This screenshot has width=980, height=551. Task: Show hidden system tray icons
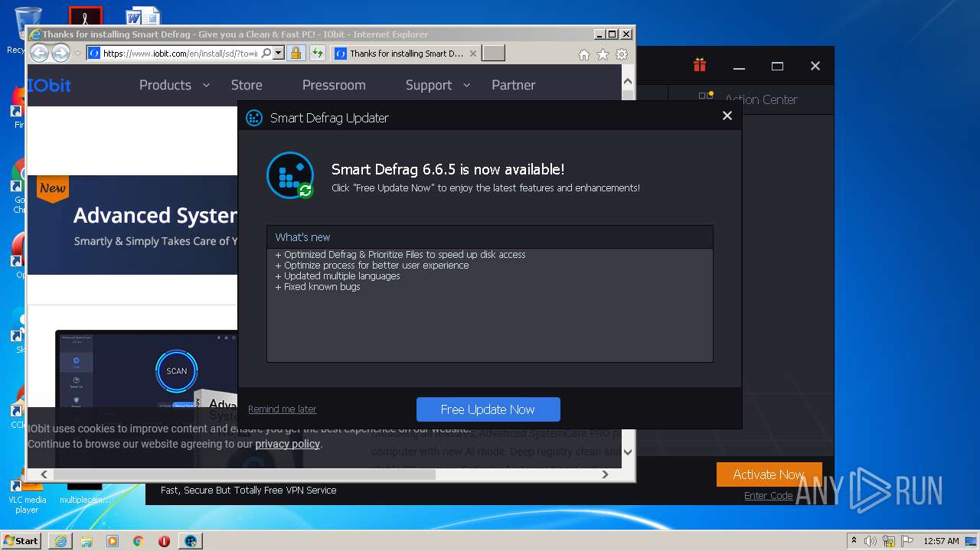click(854, 541)
